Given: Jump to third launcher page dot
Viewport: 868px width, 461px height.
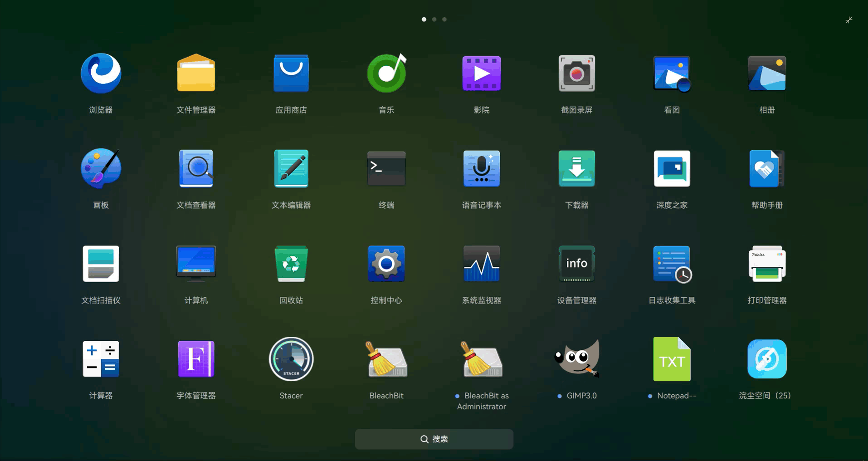Looking at the screenshot, I should pyautogui.click(x=444, y=20).
